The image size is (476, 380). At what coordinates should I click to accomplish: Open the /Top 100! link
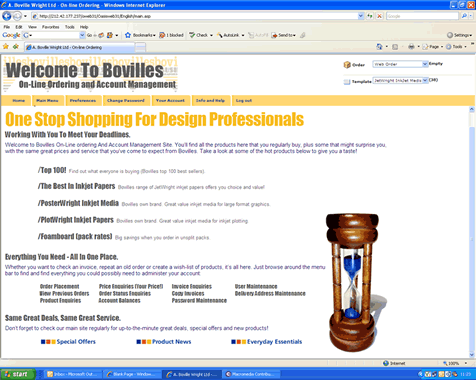pyautogui.click(x=52, y=170)
